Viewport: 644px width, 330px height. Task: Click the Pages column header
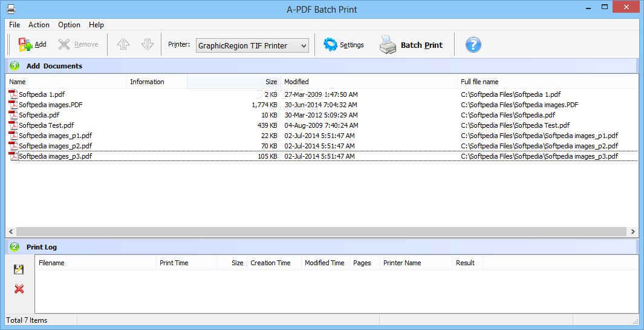tap(365, 263)
